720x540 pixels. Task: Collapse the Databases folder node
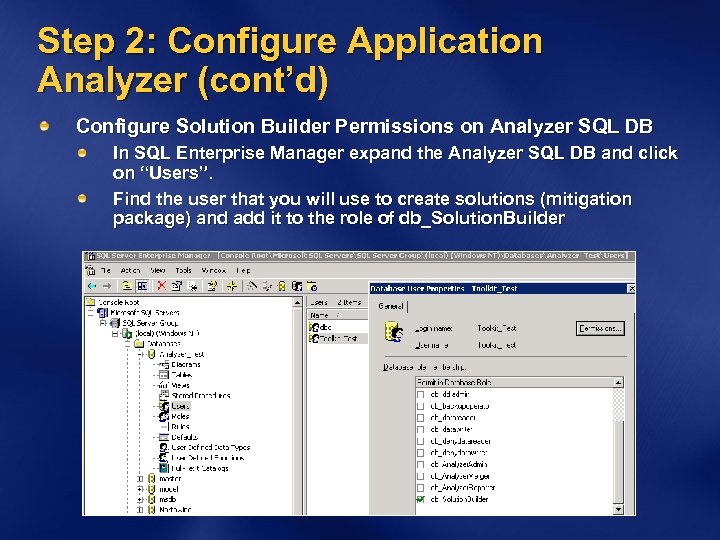click(128, 344)
